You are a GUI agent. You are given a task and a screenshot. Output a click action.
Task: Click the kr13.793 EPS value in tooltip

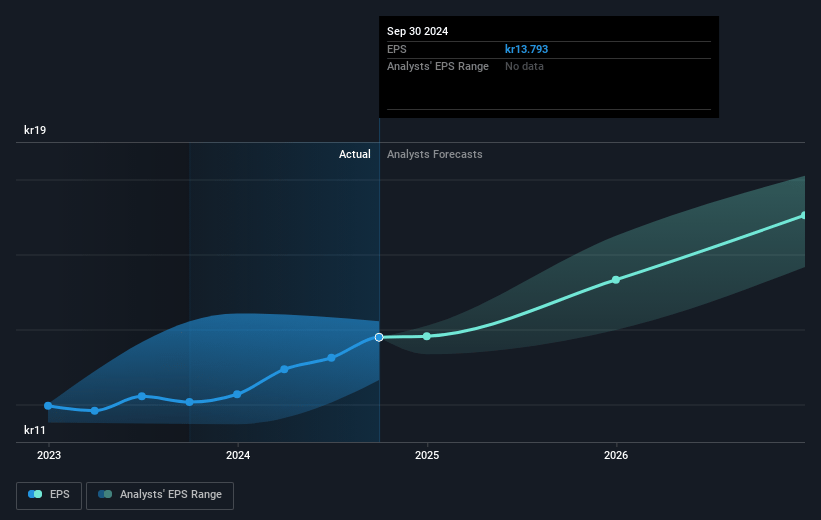click(526, 49)
